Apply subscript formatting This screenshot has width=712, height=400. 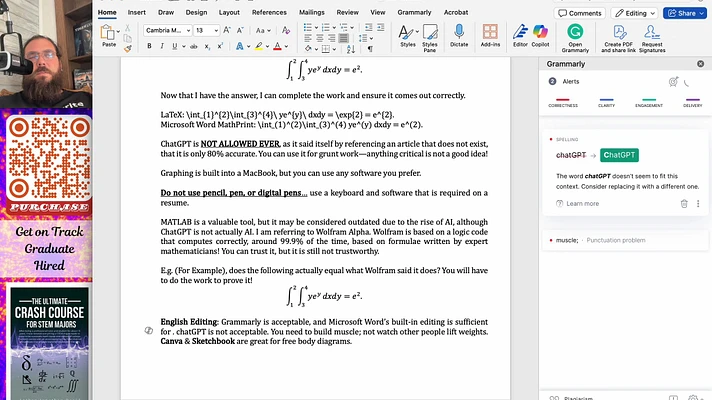click(207, 46)
